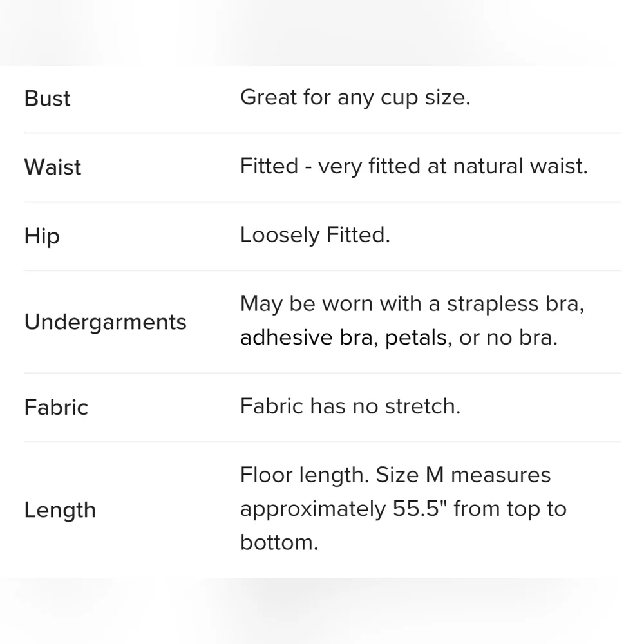Click 'adhesive bra, petals, or no bra.' line
The width and height of the screenshot is (644, 644).
[399, 338]
